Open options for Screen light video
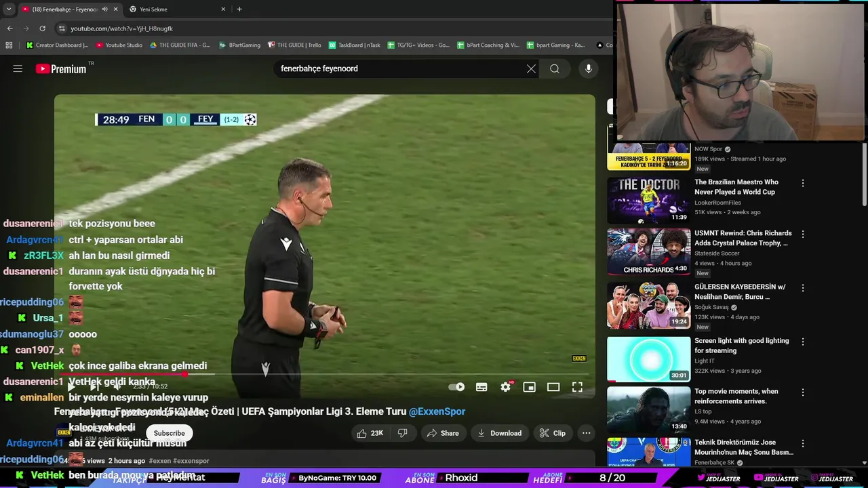 pos(803,342)
